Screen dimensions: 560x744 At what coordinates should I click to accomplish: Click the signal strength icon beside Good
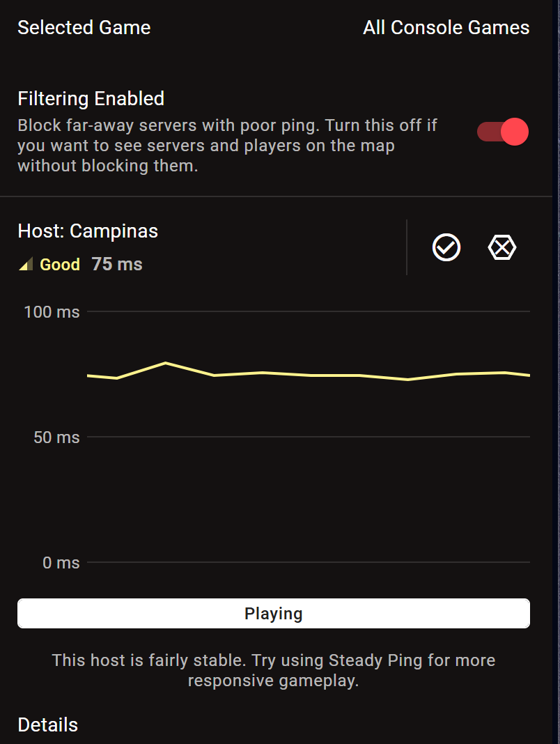(x=26, y=265)
